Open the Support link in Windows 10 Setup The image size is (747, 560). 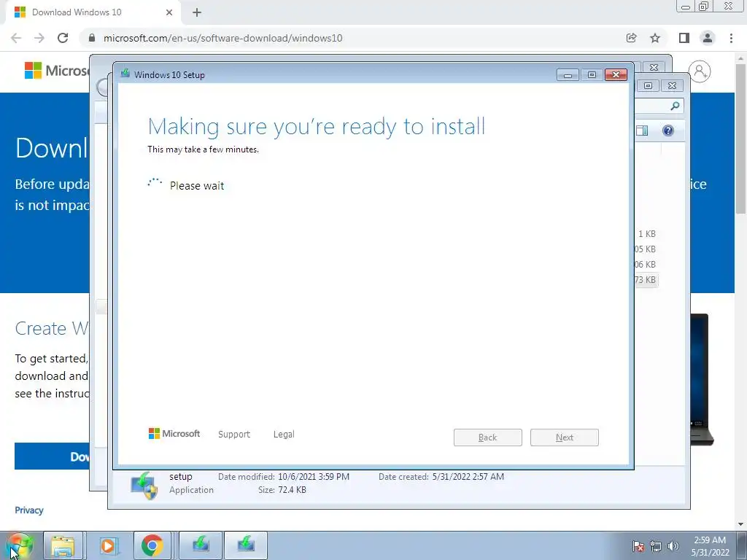tap(234, 435)
